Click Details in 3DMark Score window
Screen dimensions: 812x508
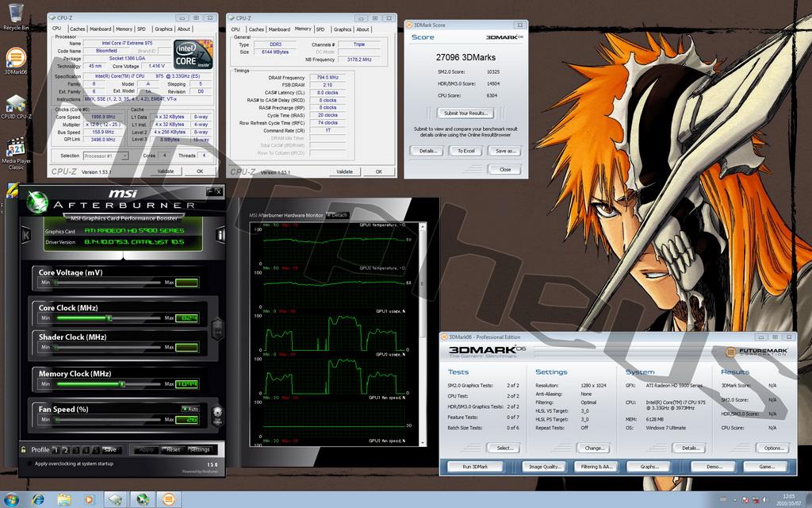[x=427, y=151]
